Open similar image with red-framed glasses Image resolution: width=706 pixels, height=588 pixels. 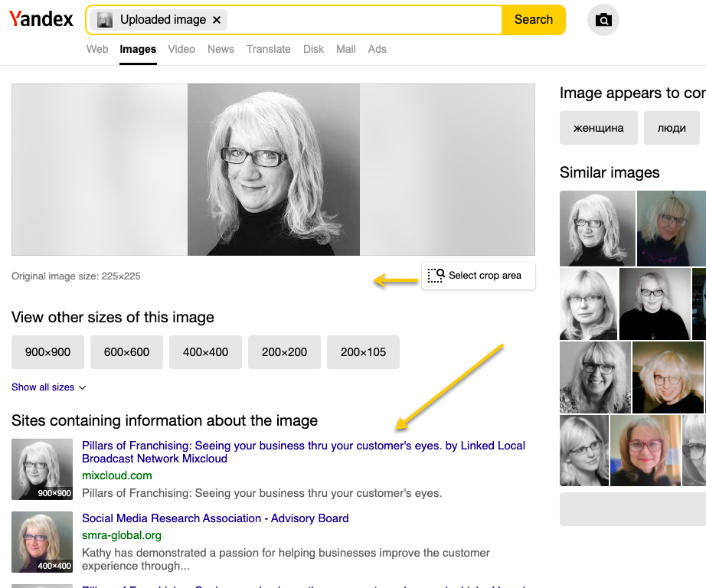pos(646,450)
